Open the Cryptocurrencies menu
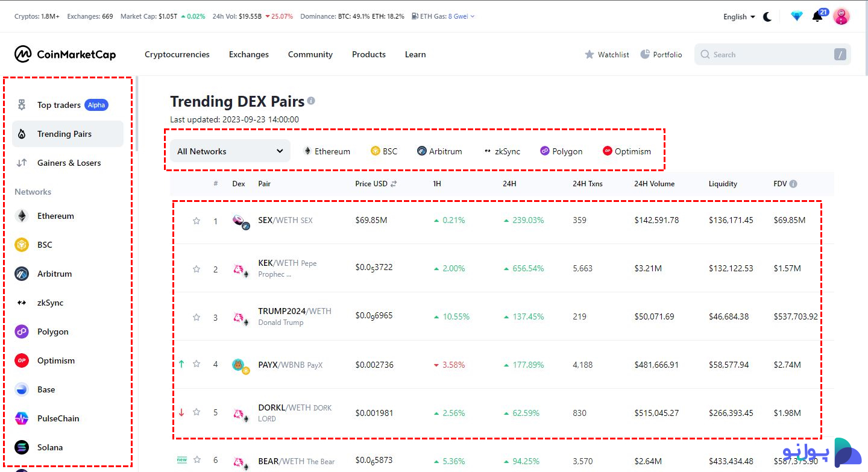 [177, 54]
